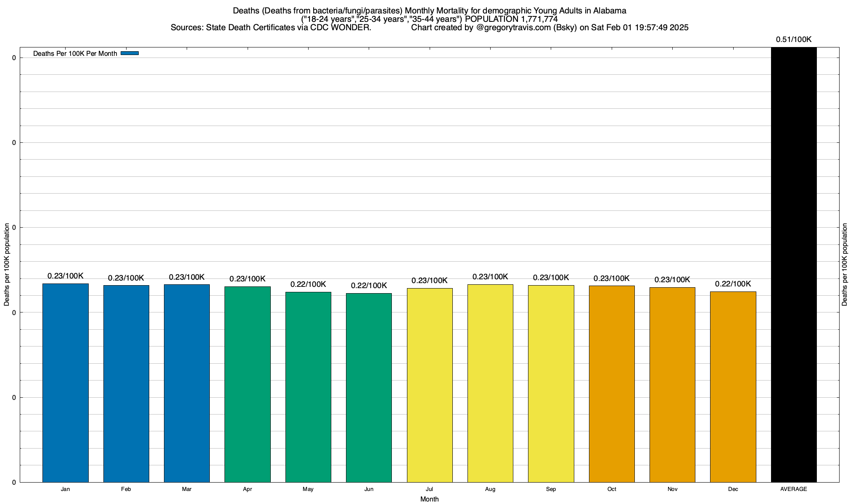Click the chart title mentioning Alabama
Image resolution: width=861 pixels, height=504 pixels.
point(429,11)
